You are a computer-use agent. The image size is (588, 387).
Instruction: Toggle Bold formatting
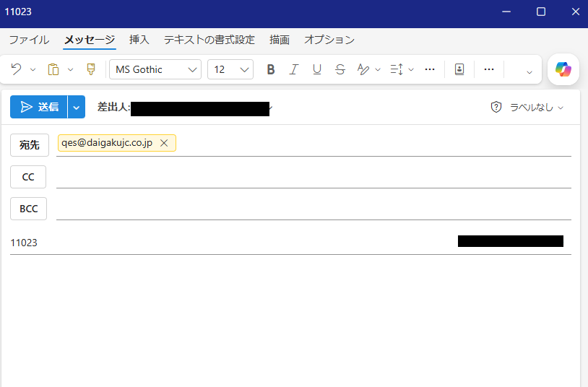(x=271, y=69)
